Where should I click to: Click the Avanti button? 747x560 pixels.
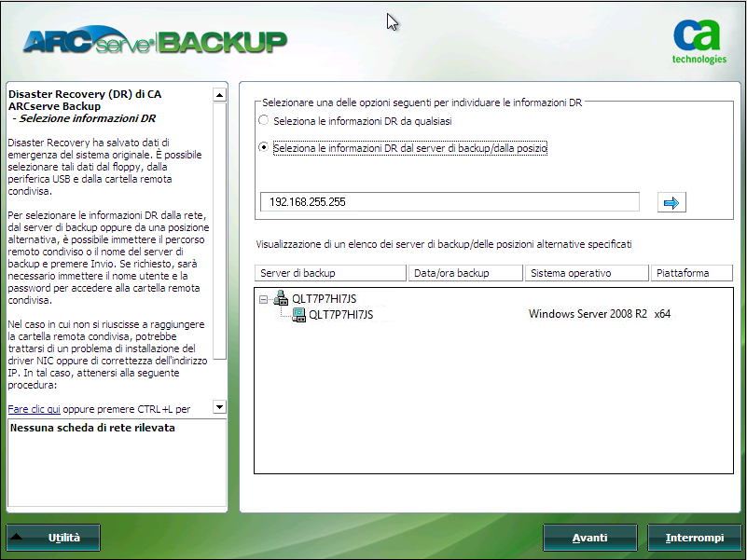pos(589,538)
